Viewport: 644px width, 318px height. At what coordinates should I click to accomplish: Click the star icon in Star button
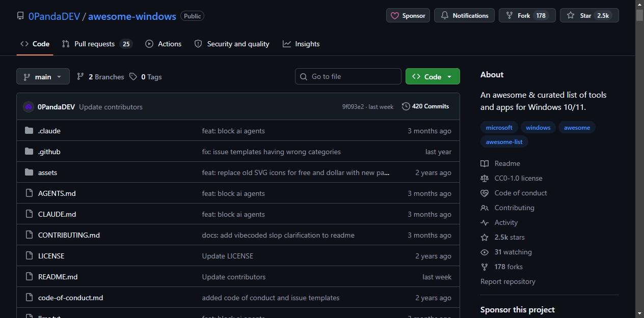click(x=571, y=16)
